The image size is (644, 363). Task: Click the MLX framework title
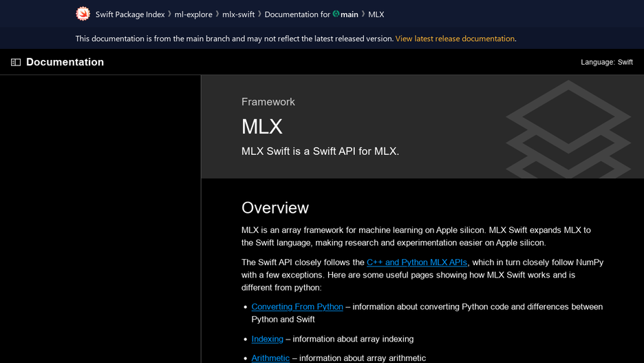[261, 127]
